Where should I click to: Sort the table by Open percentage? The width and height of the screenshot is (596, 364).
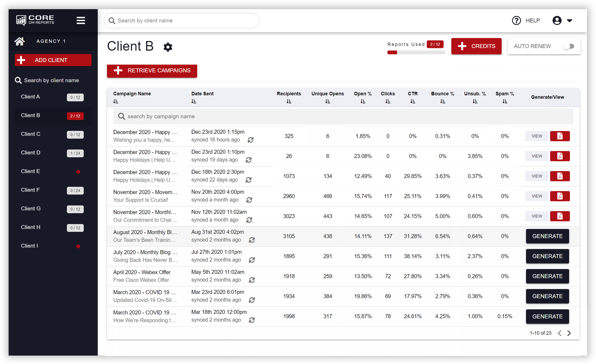363,101
